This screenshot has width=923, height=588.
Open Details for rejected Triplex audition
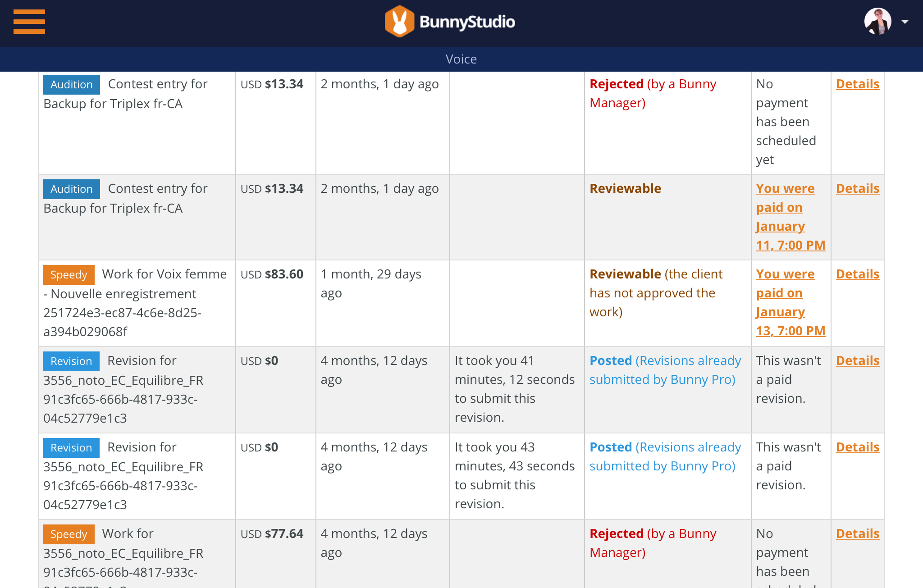[857, 84]
